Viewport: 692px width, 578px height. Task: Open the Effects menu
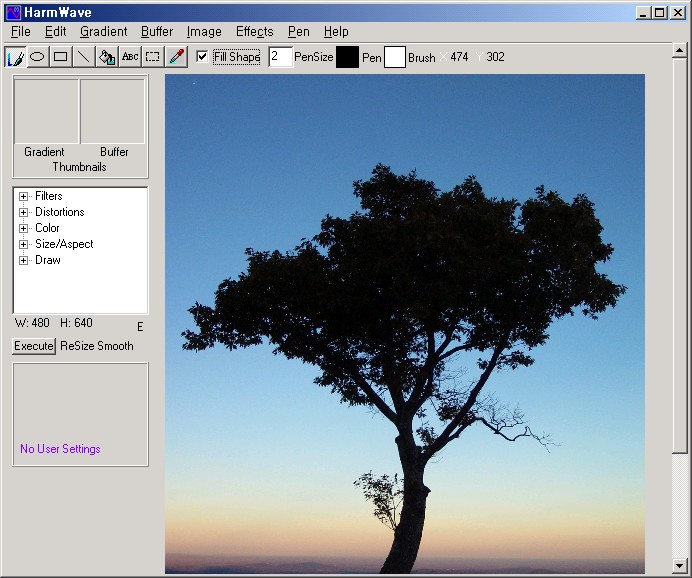[254, 32]
